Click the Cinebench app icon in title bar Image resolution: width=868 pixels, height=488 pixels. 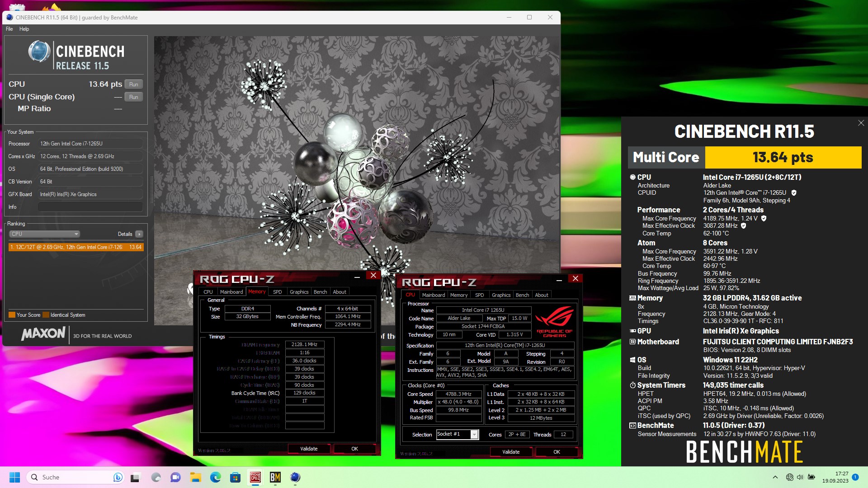tap(9, 17)
